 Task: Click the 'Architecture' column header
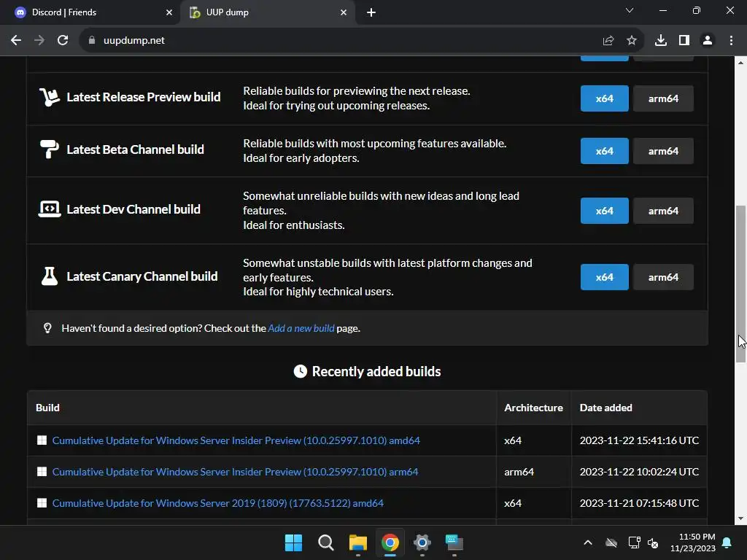click(x=533, y=408)
